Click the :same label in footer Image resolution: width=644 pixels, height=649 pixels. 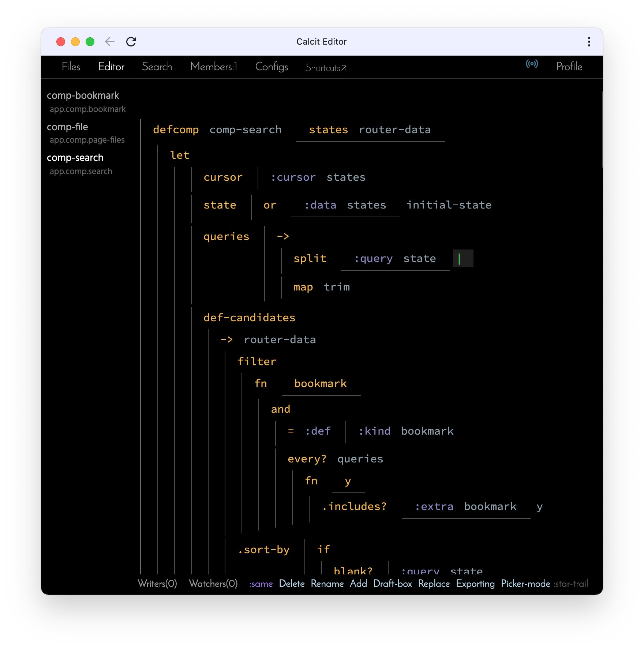pos(261,584)
